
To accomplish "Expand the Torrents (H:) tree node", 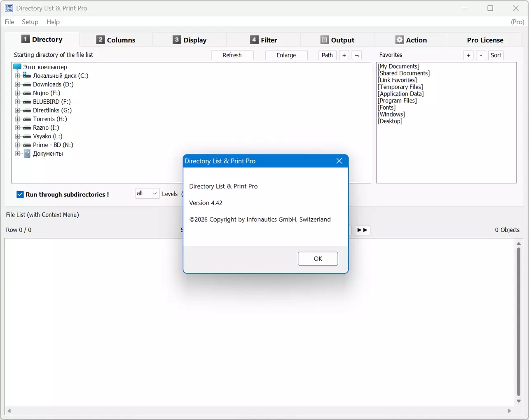I will [17, 119].
